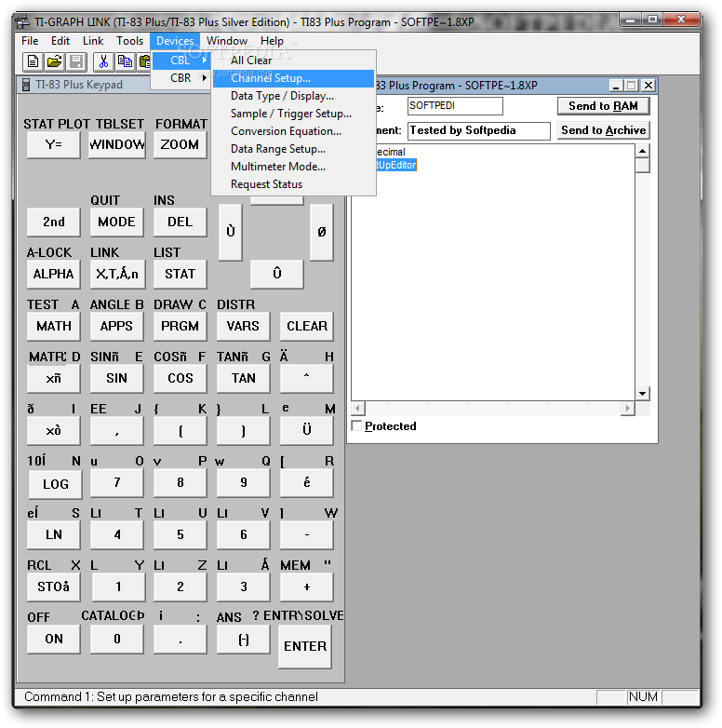Choose Multimeter Mode... entry
This screenshot has height=728, width=722.
[x=293, y=167]
